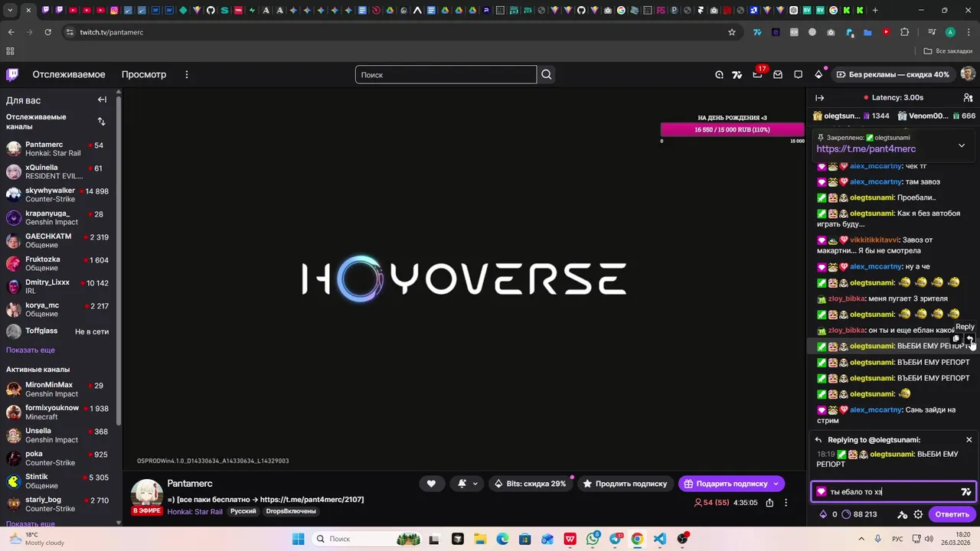Click Bits: скидка 29% button
This screenshot has height=551, width=980.
(x=530, y=484)
